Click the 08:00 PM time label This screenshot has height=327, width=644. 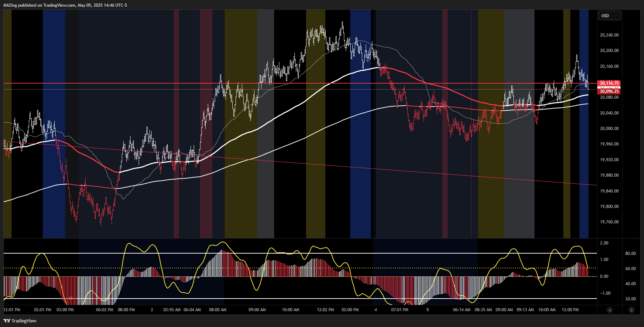pyautogui.click(x=126, y=310)
